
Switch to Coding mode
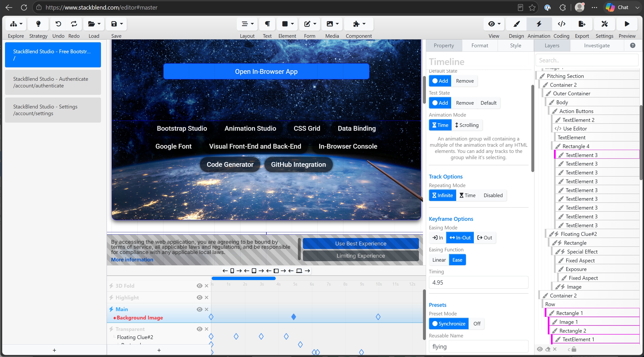561,24
